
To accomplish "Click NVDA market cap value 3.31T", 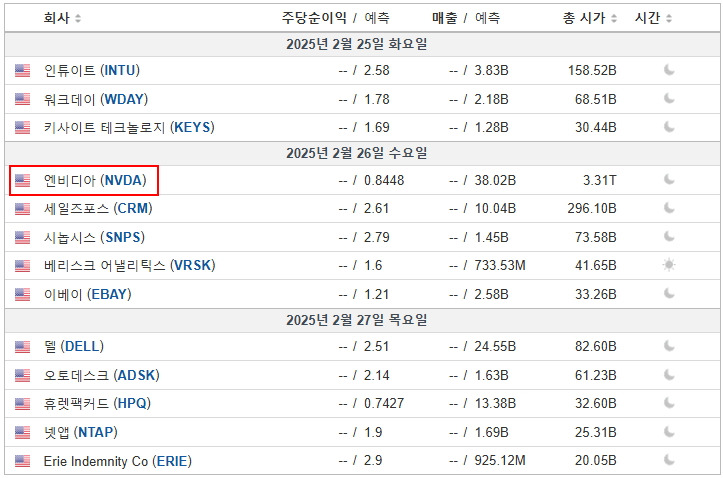I will tap(599, 180).
